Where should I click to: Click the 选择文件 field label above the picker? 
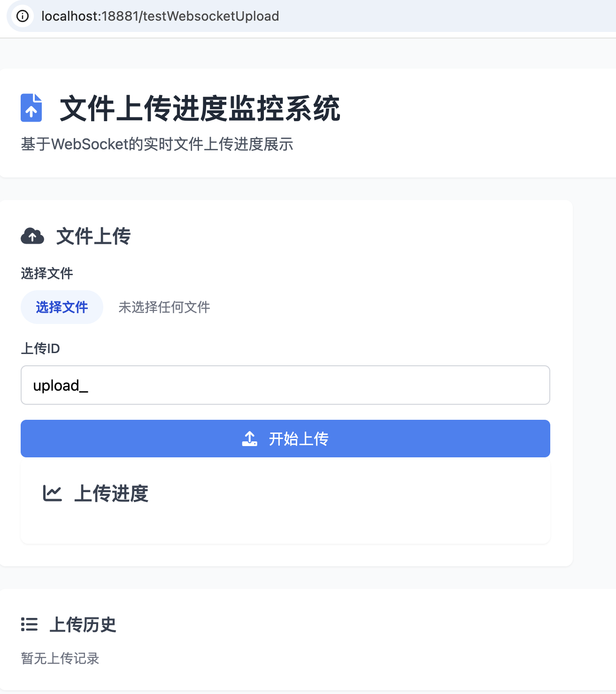coord(46,273)
